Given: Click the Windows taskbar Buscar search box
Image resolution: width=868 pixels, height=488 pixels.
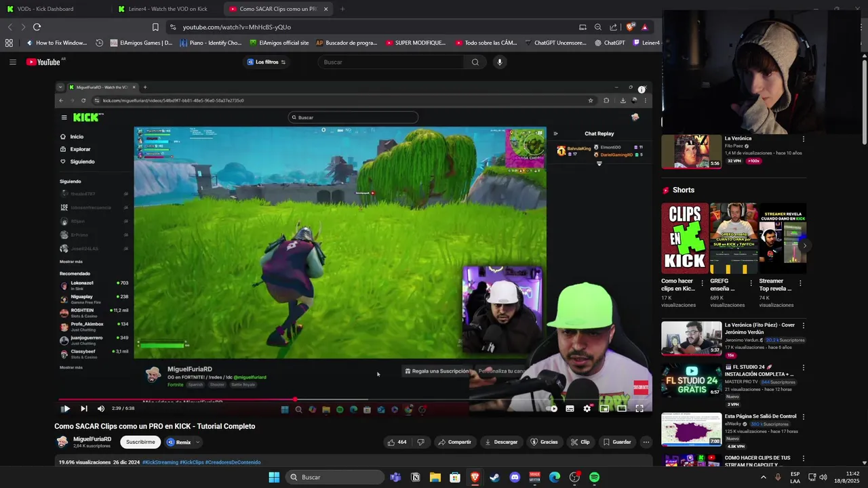Looking at the screenshot, I should tap(336, 477).
